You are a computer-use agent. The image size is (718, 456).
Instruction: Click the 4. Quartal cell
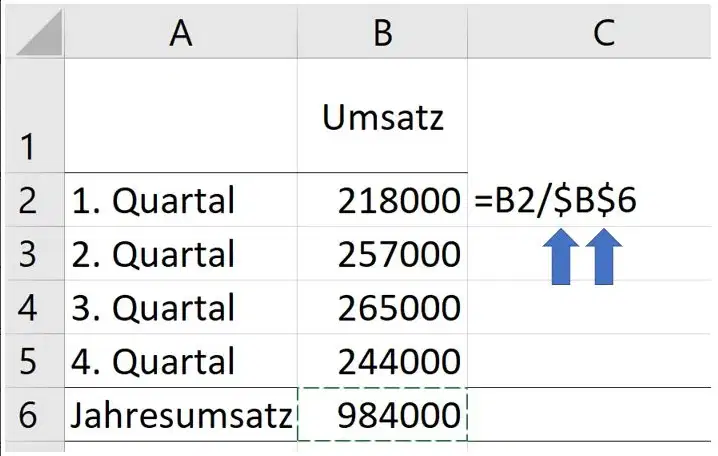[x=181, y=360]
